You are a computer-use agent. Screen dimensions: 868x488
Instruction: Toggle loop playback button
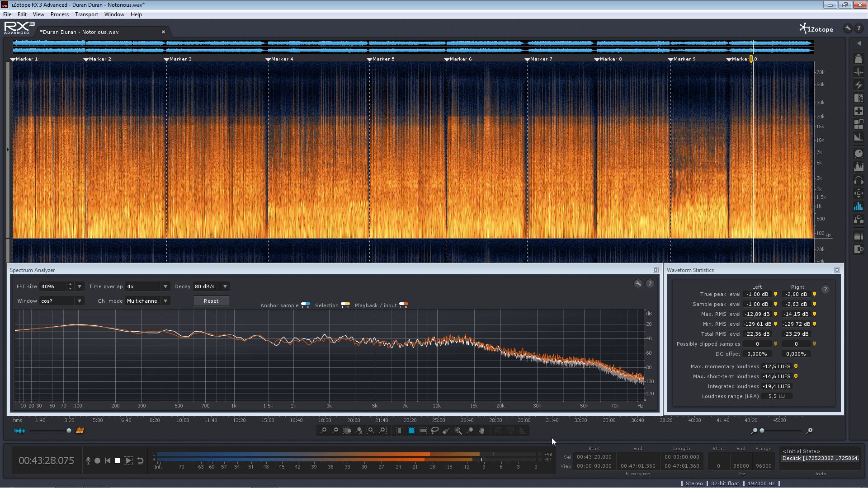click(x=140, y=460)
